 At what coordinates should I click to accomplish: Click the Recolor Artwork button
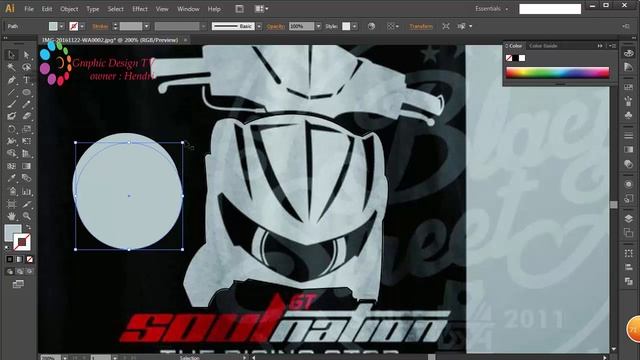[371, 26]
